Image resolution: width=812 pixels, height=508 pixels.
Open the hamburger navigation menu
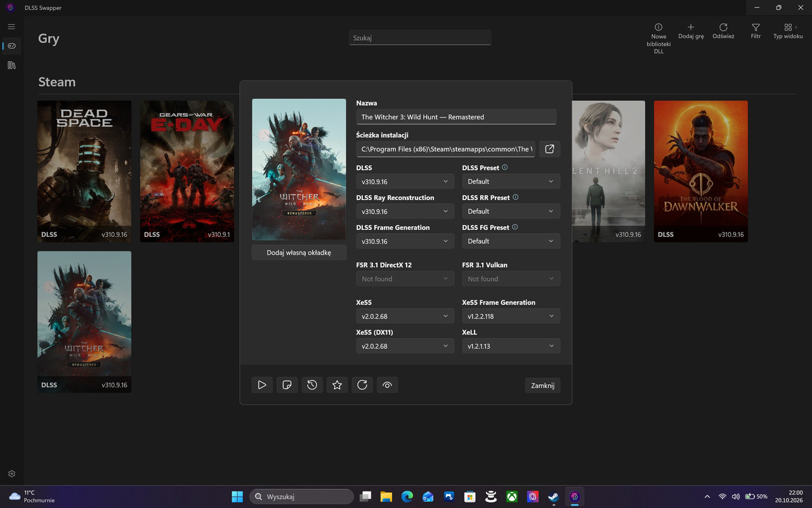pos(11,27)
